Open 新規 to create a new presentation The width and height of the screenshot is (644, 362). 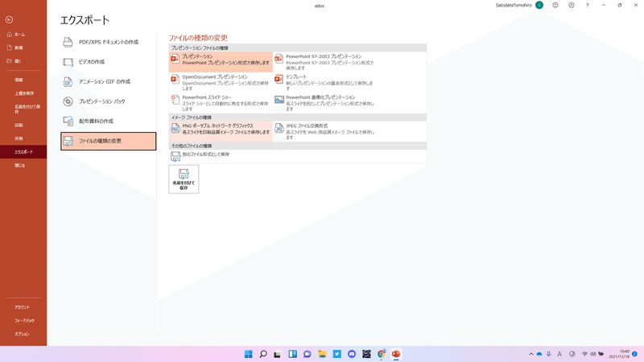pos(23,47)
